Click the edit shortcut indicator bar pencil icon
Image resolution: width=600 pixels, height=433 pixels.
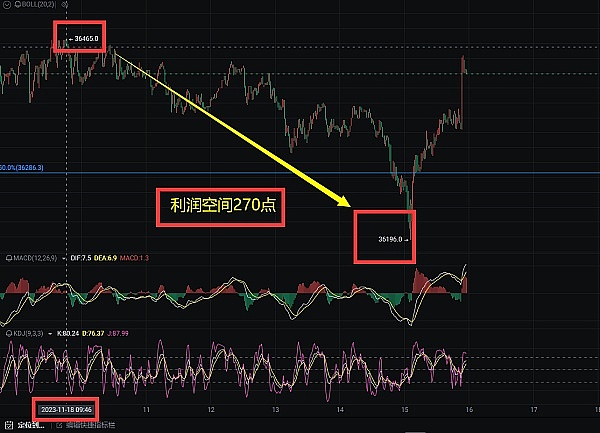click(59, 426)
